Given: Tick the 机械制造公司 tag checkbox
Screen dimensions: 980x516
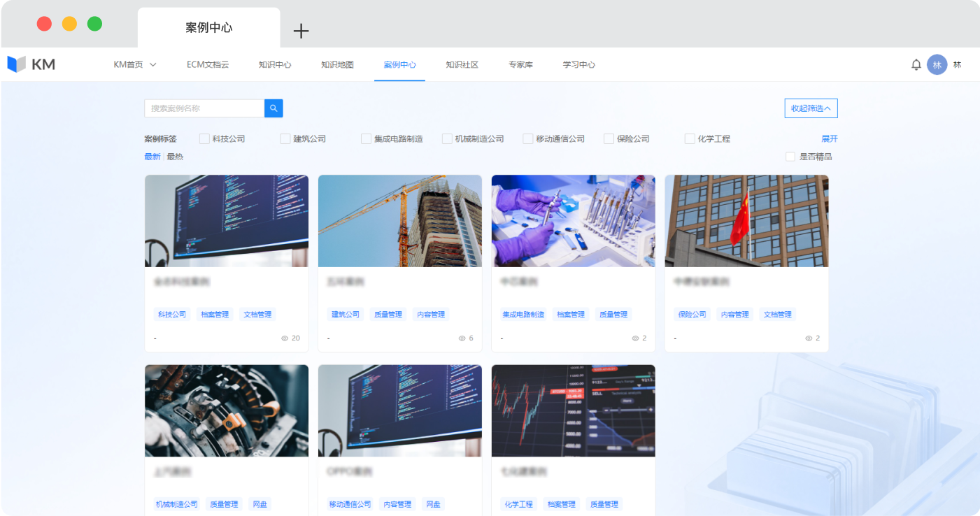Looking at the screenshot, I should pos(447,138).
